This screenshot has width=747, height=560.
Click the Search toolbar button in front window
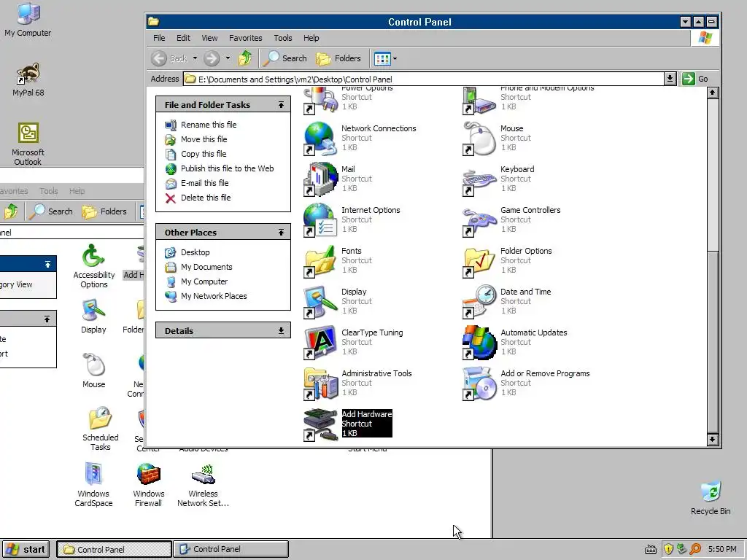(285, 58)
